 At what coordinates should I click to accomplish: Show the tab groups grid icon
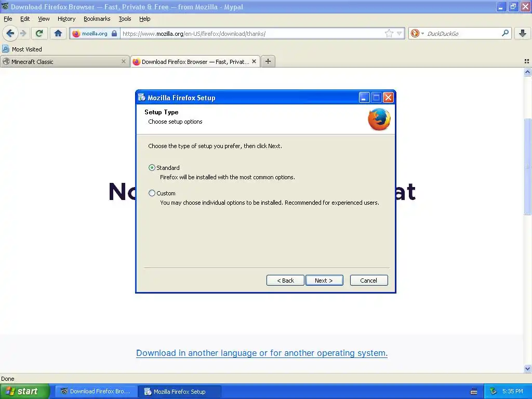(x=527, y=61)
